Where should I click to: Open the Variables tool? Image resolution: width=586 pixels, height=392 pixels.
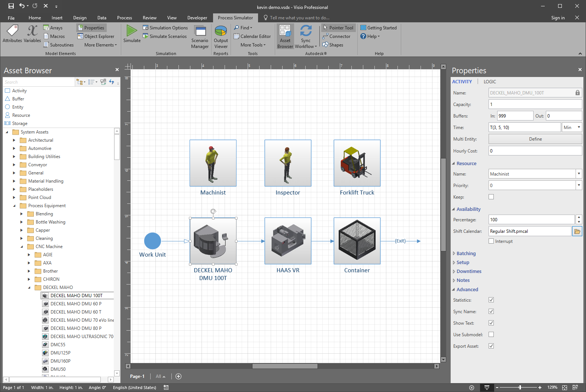click(x=32, y=34)
